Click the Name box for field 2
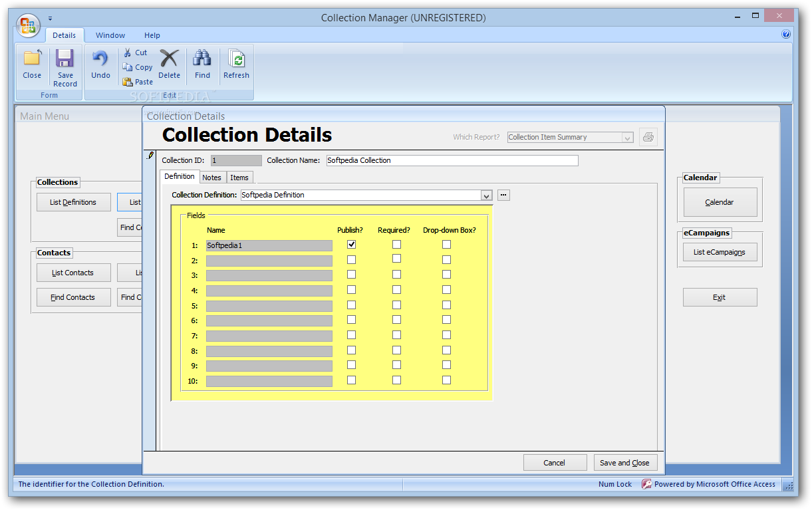The image size is (812, 510). (269, 261)
